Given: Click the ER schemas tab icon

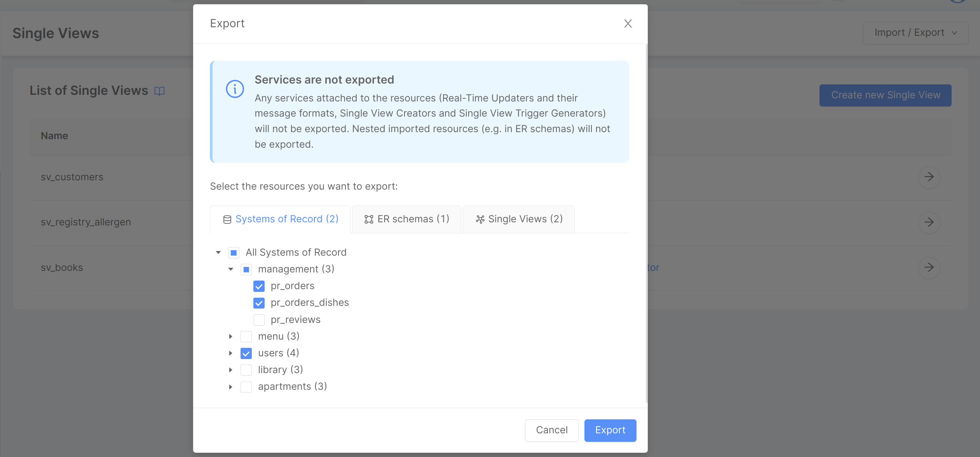Looking at the screenshot, I should pos(368,219).
